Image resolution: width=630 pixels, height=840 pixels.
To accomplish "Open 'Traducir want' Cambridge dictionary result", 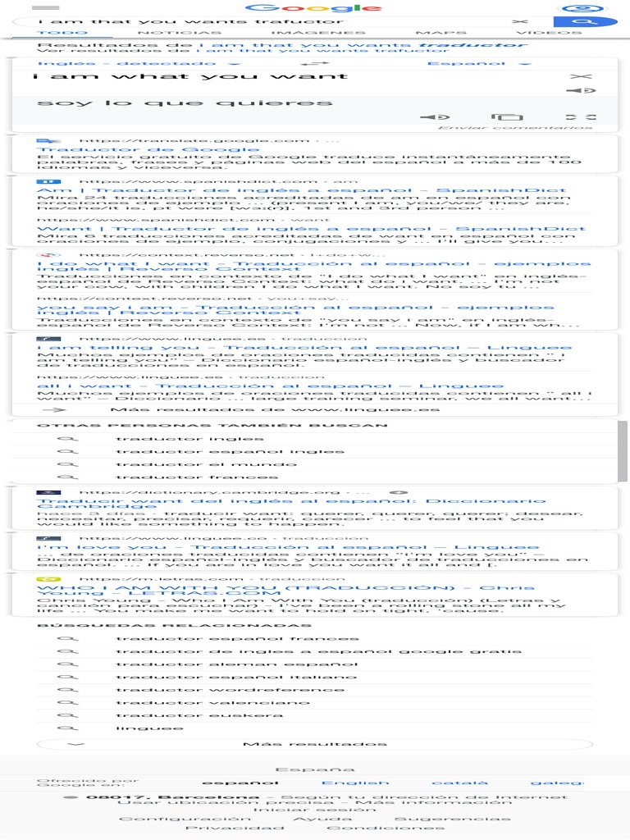I will (x=291, y=504).
